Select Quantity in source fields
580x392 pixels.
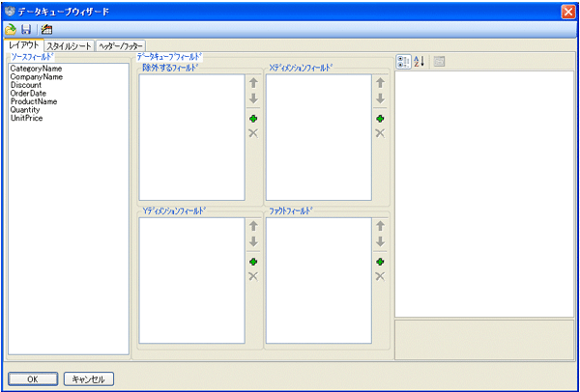[x=25, y=110]
